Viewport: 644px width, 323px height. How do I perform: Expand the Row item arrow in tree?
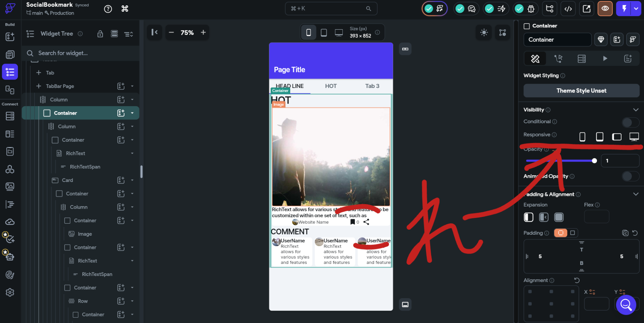coord(132,301)
